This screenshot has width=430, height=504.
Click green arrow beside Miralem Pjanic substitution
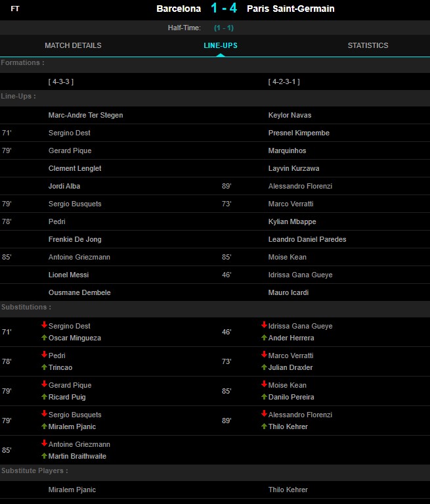point(45,426)
